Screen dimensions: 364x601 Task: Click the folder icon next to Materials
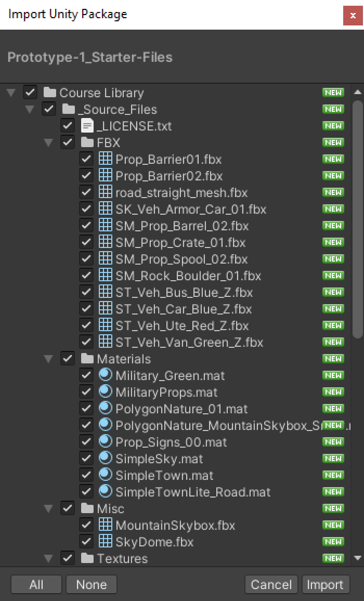pyautogui.click(x=87, y=359)
